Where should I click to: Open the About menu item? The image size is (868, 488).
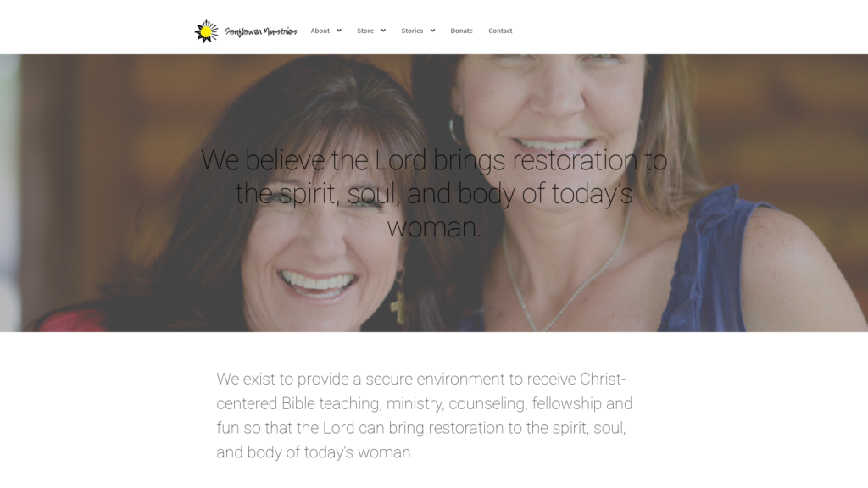tap(320, 30)
